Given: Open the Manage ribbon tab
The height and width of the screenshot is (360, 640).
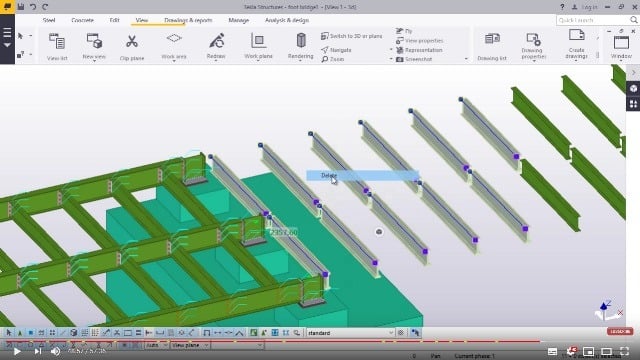Looking at the screenshot, I should click(239, 20).
